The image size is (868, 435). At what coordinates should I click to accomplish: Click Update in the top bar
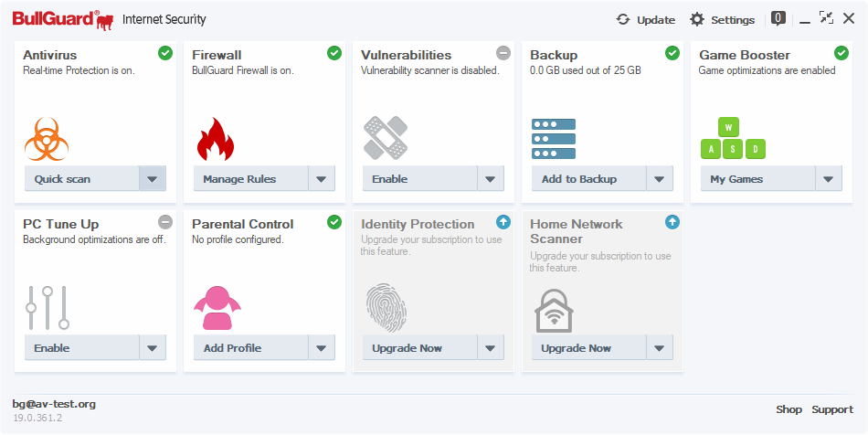coord(646,19)
